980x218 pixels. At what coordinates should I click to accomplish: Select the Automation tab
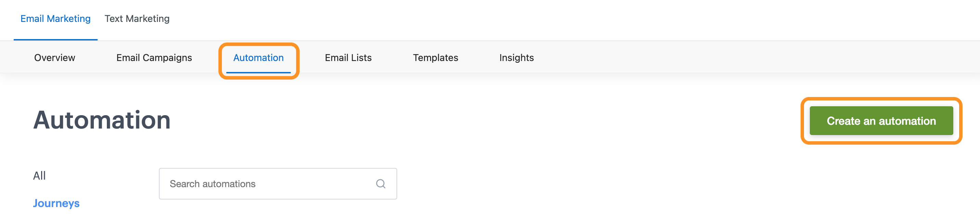click(258, 58)
